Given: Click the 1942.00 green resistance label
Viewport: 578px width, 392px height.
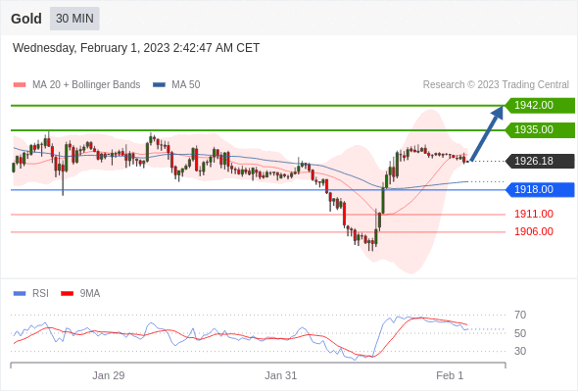Looking at the screenshot, I should [x=540, y=106].
